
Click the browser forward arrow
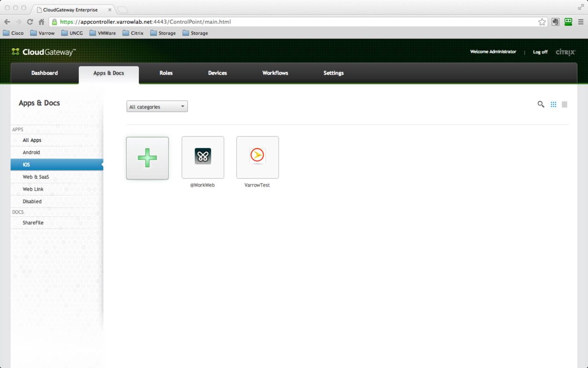[x=19, y=22]
